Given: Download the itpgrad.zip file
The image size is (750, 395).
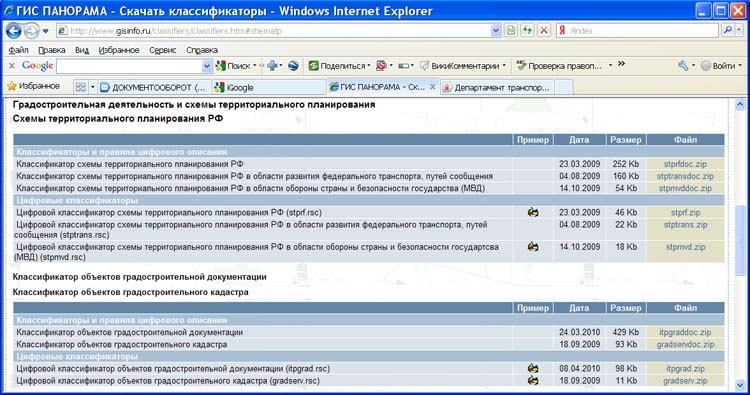Looking at the screenshot, I should (685, 369).
